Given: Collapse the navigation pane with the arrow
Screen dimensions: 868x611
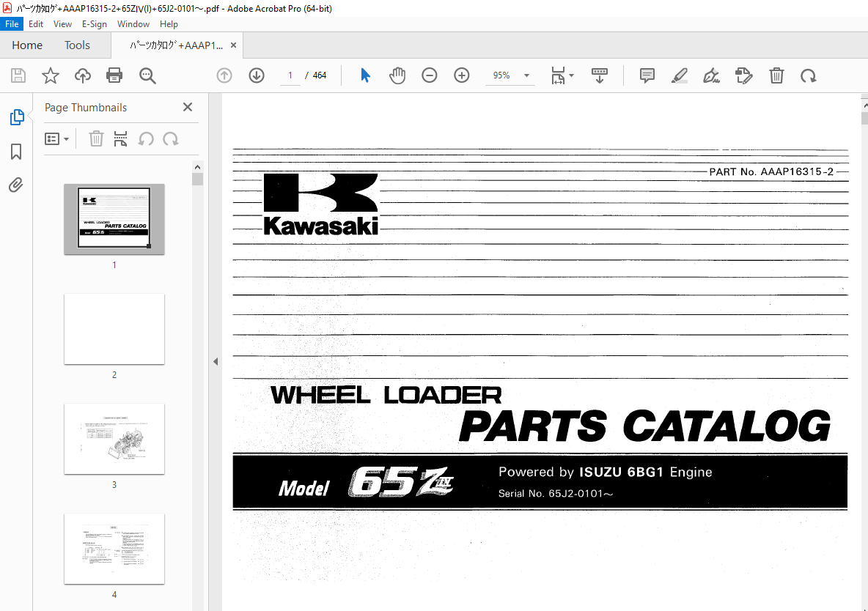Looking at the screenshot, I should 216,361.
